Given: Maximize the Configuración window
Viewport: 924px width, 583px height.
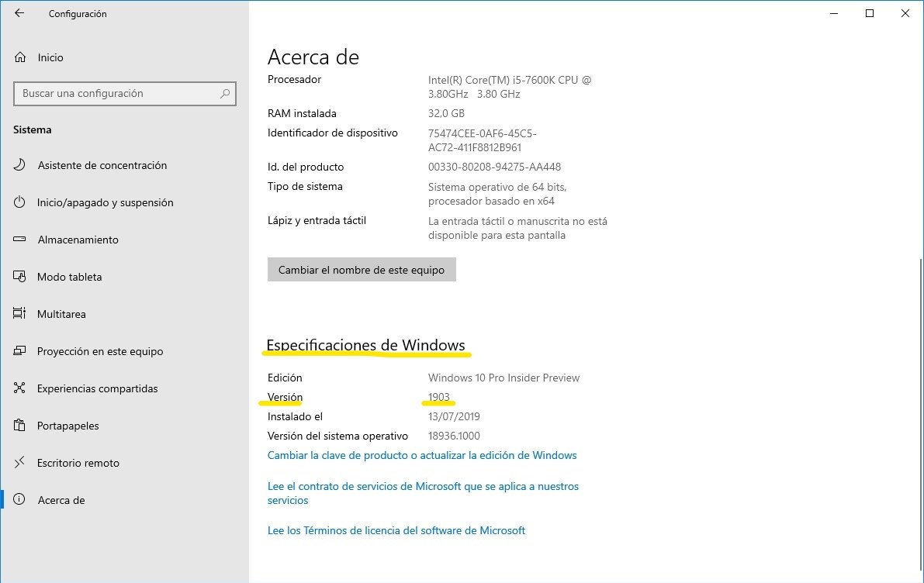Looking at the screenshot, I should click(870, 13).
